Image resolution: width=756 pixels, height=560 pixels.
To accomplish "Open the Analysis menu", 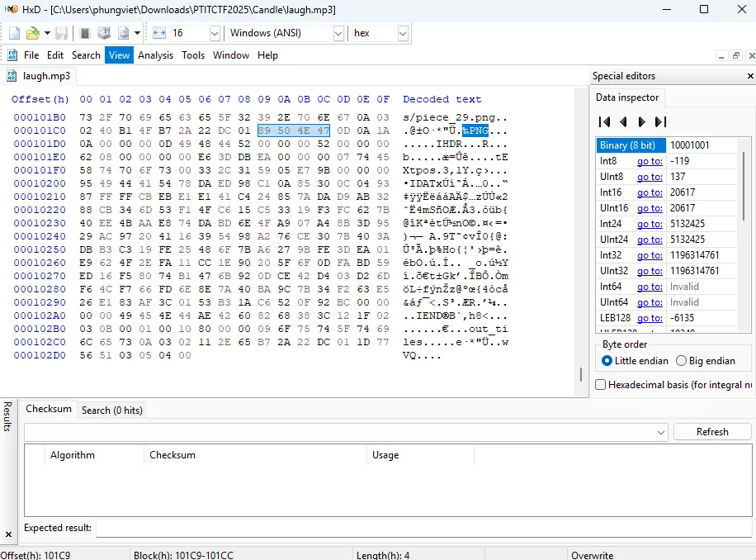I will point(155,55).
